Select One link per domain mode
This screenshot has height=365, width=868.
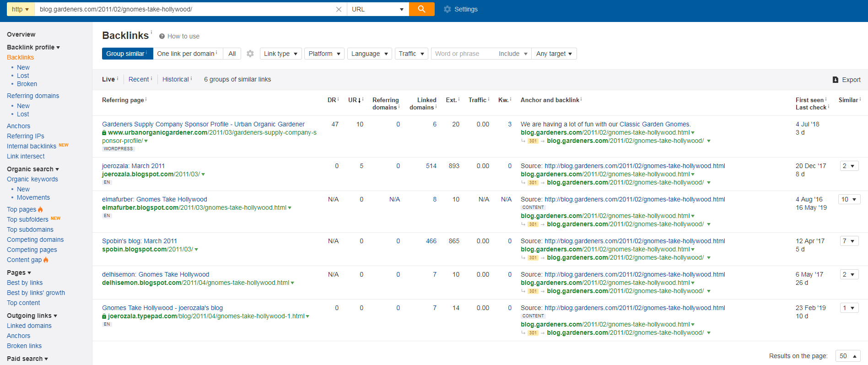coord(188,54)
